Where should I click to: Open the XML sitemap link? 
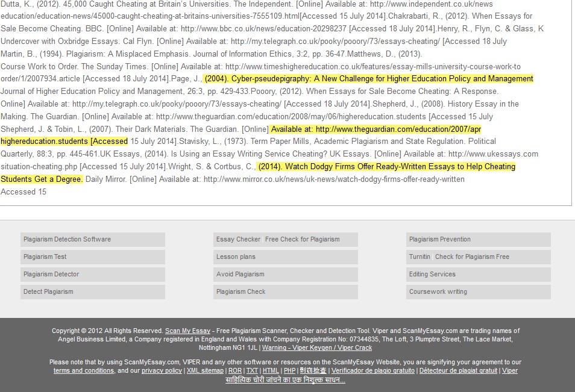(x=205, y=370)
